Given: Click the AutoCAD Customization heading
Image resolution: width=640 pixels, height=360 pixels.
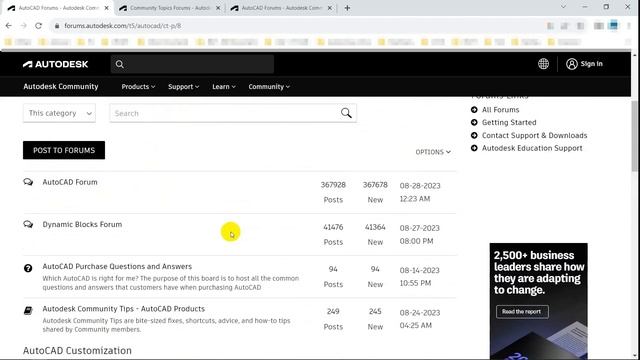Looking at the screenshot, I should [77, 351].
